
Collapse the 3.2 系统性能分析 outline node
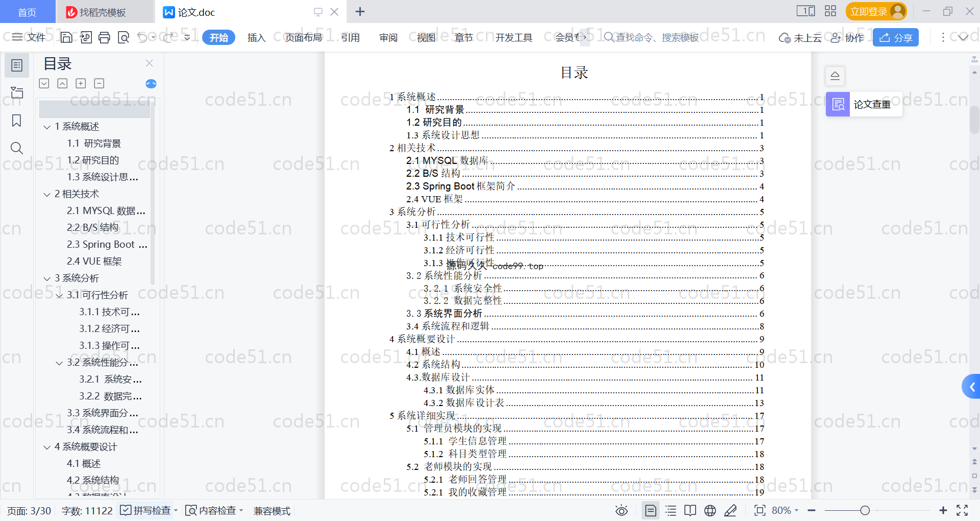click(x=59, y=363)
